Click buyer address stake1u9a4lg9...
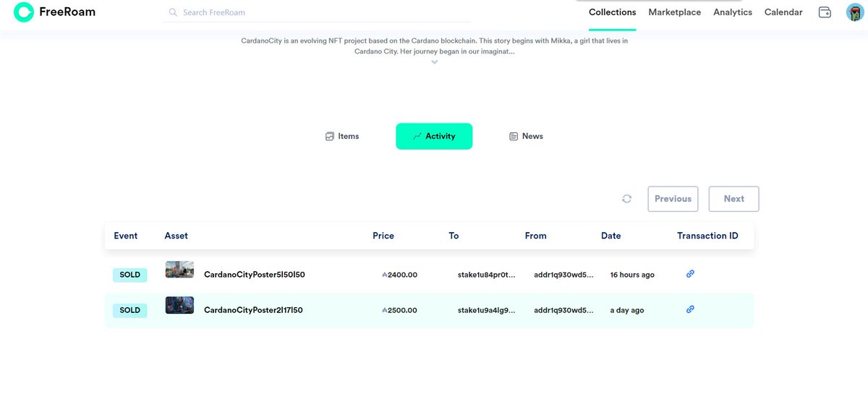Image resolution: width=868 pixels, height=399 pixels. (487, 310)
